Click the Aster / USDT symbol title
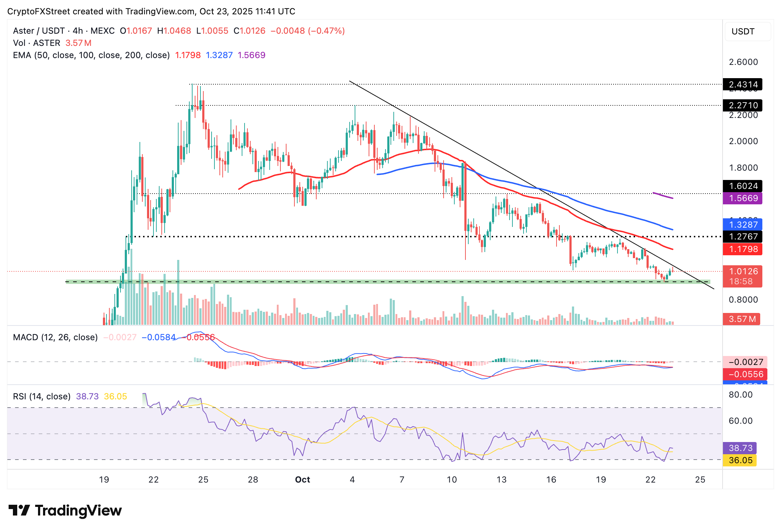 [38, 31]
